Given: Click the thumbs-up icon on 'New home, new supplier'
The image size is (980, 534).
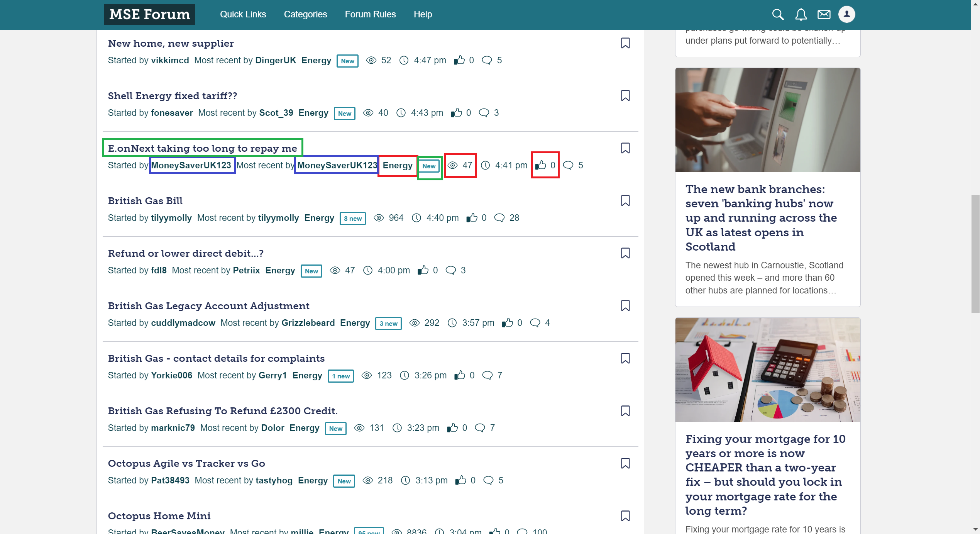Looking at the screenshot, I should [459, 60].
